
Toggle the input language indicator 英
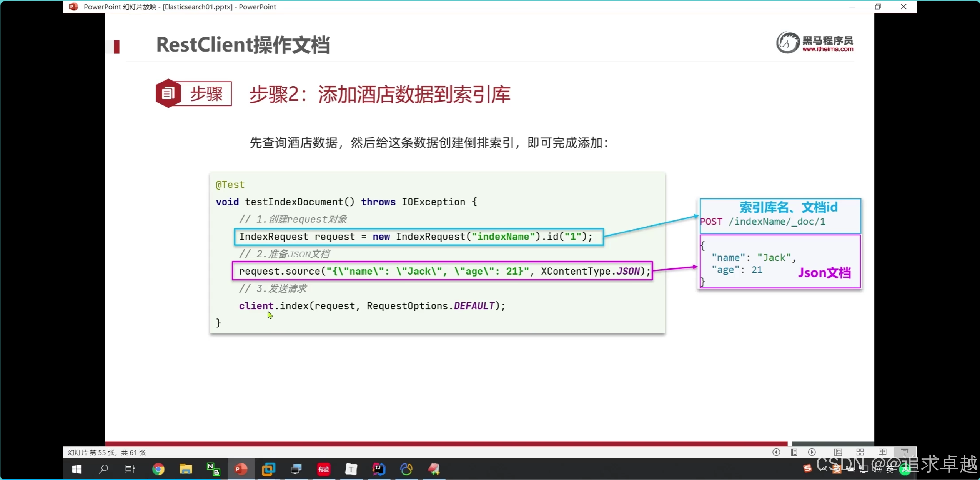tap(890, 469)
